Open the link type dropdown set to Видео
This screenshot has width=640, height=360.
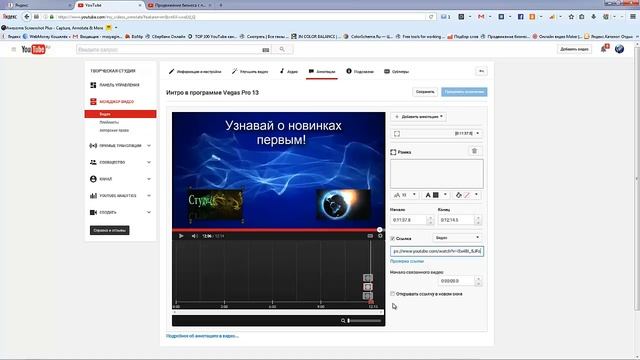pyautogui.click(x=457, y=238)
